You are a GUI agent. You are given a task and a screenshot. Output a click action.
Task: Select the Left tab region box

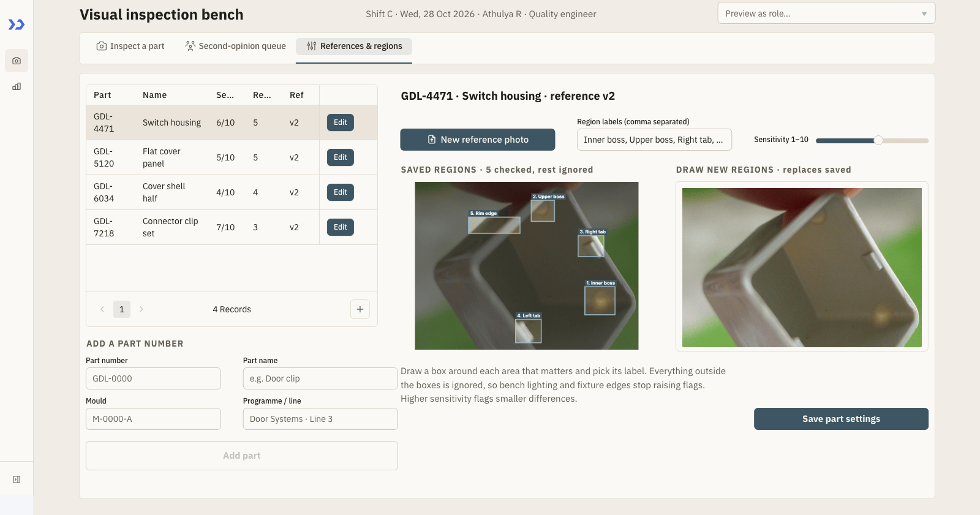pyautogui.click(x=528, y=331)
